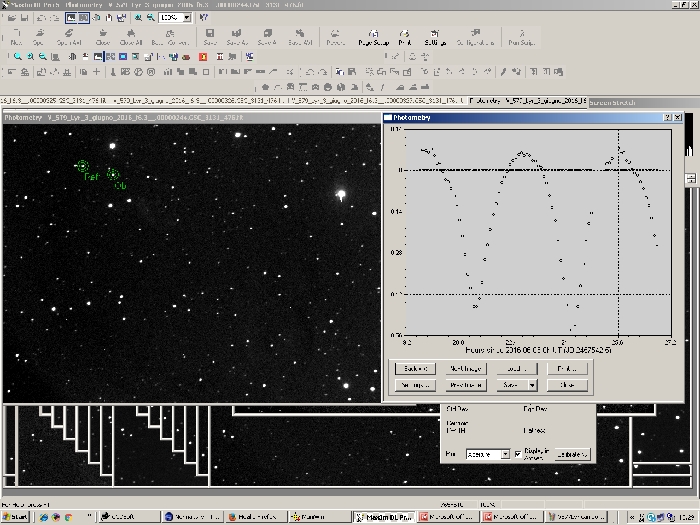Click the pencil icon in fourth toolbar row

click(504, 71)
